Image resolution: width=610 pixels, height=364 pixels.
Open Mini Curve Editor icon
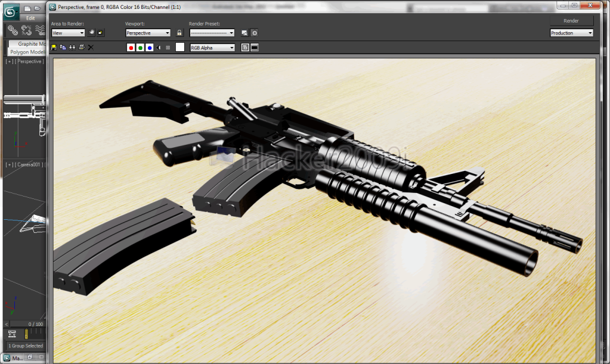12,334
